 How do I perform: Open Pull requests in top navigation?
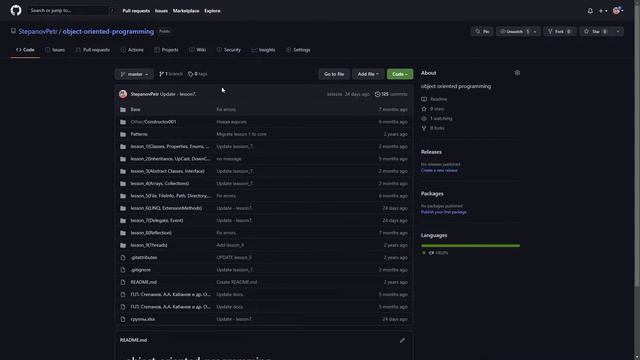pyautogui.click(x=136, y=11)
